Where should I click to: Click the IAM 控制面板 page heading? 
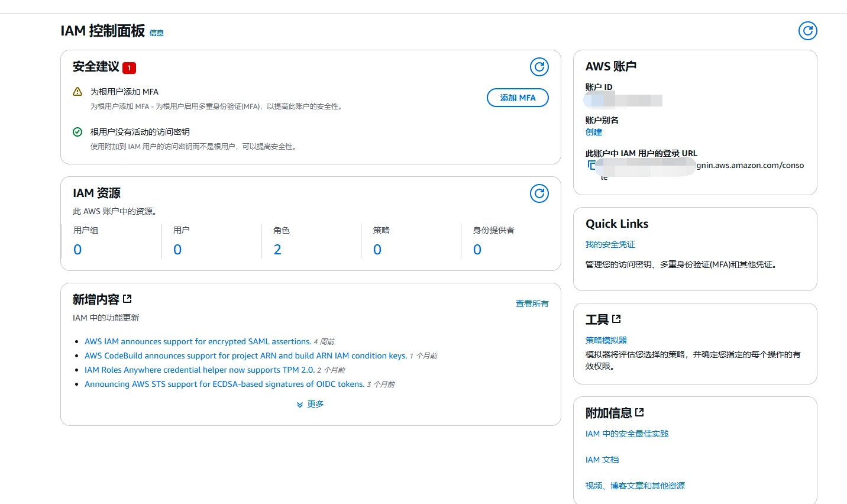tap(103, 31)
